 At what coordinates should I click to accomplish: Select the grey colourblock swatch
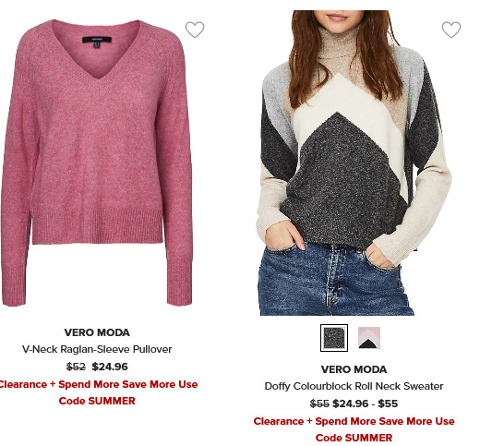pyautogui.click(x=334, y=338)
